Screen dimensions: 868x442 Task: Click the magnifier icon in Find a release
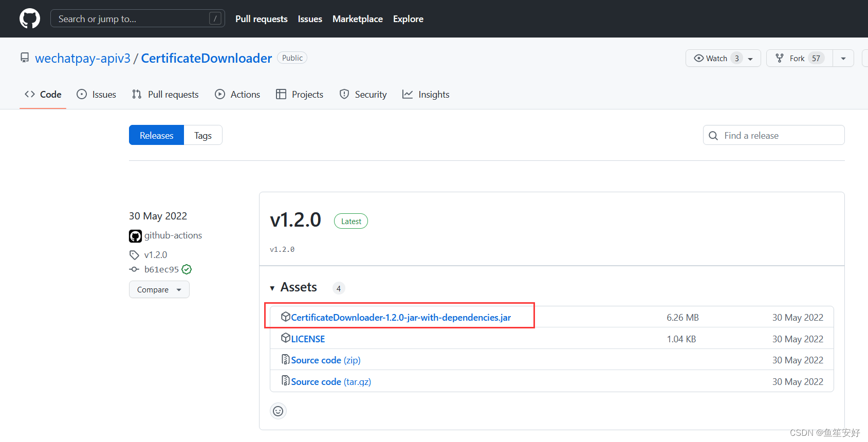713,136
